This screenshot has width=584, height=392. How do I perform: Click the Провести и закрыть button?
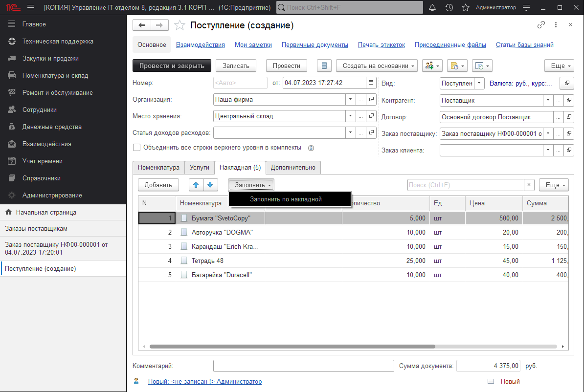[172, 66]
